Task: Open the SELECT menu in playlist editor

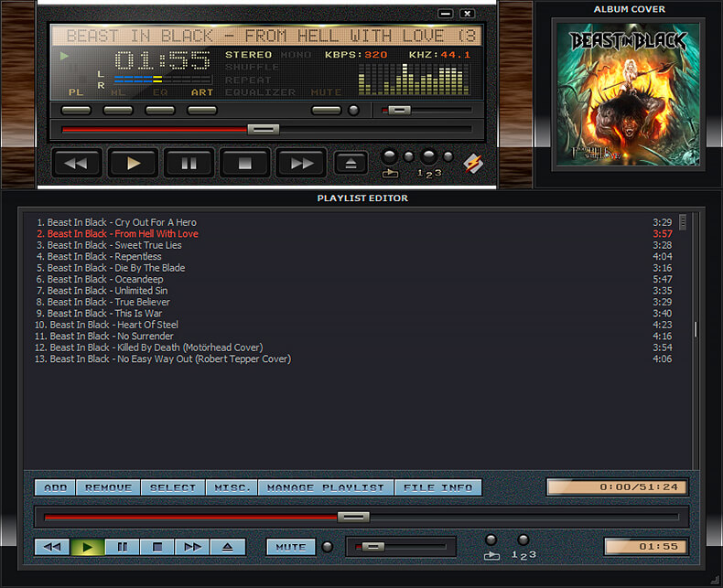Action: [173, 487]
